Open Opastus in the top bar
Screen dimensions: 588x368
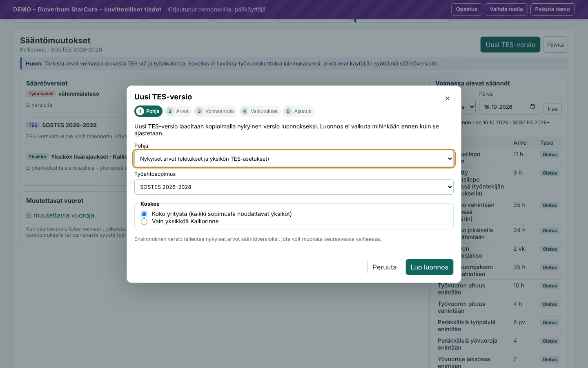click(466, 9)
